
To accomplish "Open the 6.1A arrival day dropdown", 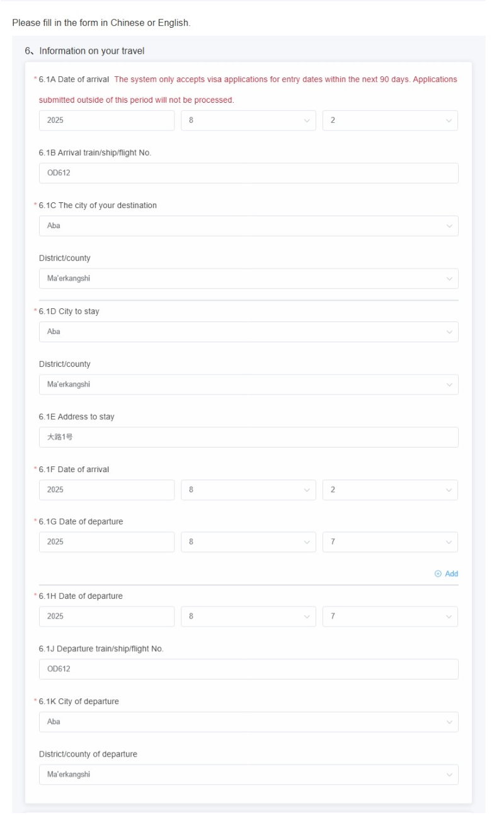I will (x=390, y=120).
